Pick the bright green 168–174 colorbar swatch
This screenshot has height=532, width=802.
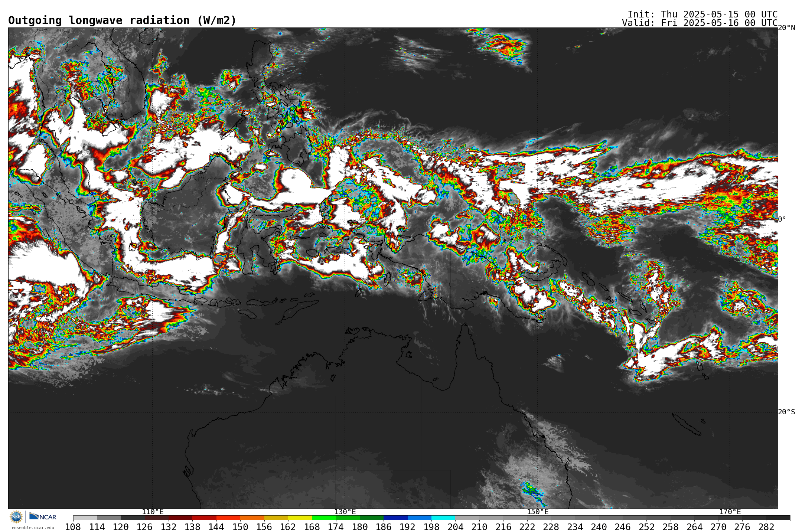[x=324, y=518]
